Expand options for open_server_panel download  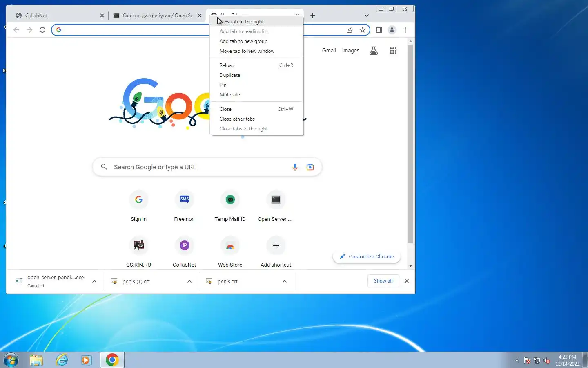click(x=94, y=281)
